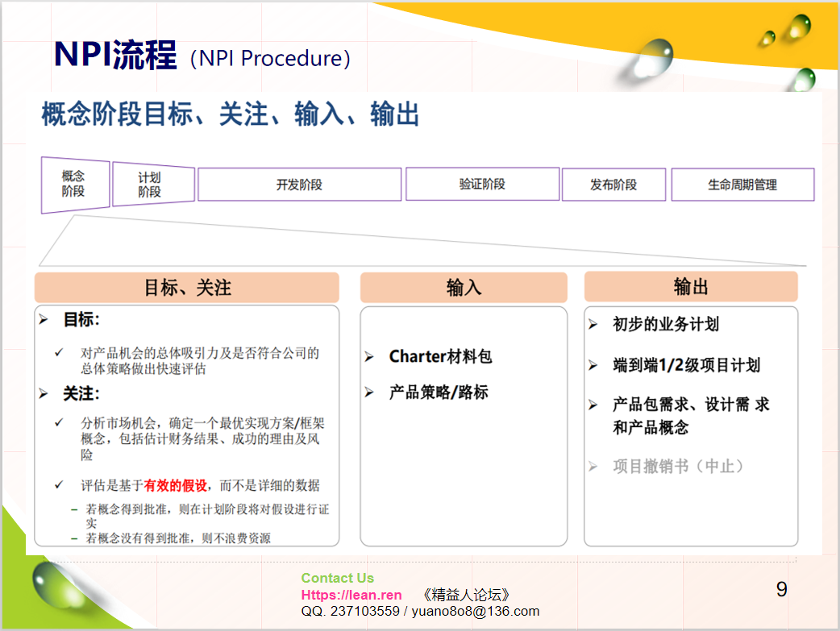Viewport: 840px width, 631px height.
Task: Click the greyed 项目撤销书（中止） item
Action: [679, 466]
